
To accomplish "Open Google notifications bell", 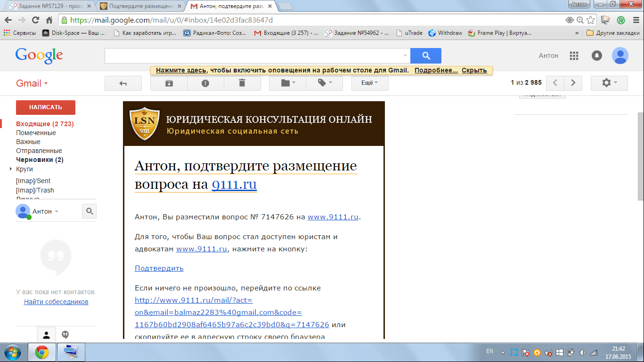I will click(597, 56).
